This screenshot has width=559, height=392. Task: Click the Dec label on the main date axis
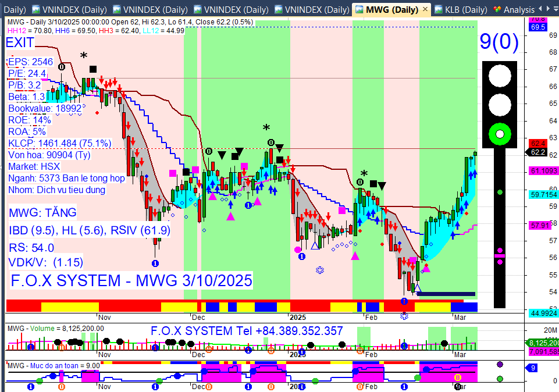198,318
